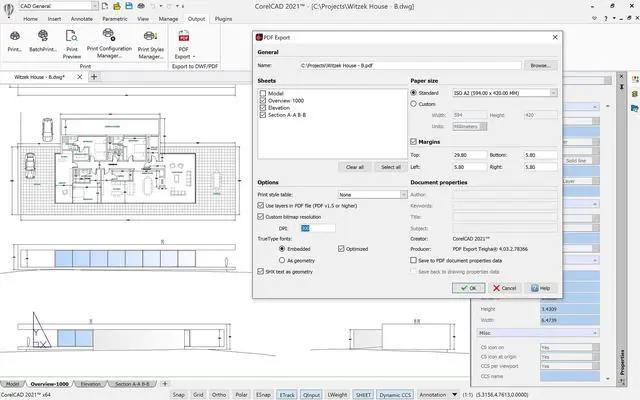Viewport: 640px width, 400px height.
Task: Close the Properties palette with X icon
Action: pyautogui.click(x=622, y=76)
